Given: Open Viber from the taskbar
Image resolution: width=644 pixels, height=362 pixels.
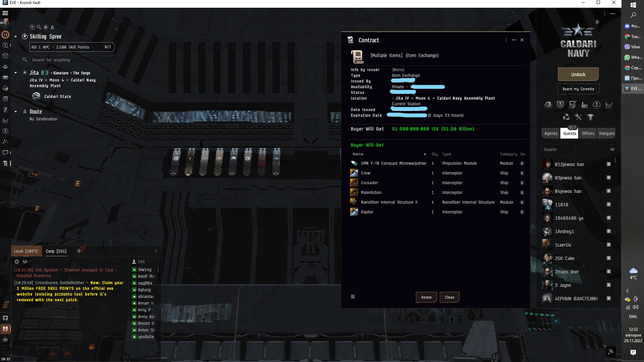Looking at the screenshot, I should (x=633, y=47).
